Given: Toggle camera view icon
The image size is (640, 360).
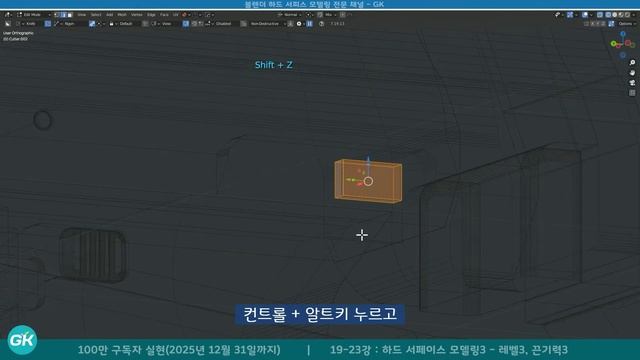Looking at the screenshot, I should tap(632, 83).
